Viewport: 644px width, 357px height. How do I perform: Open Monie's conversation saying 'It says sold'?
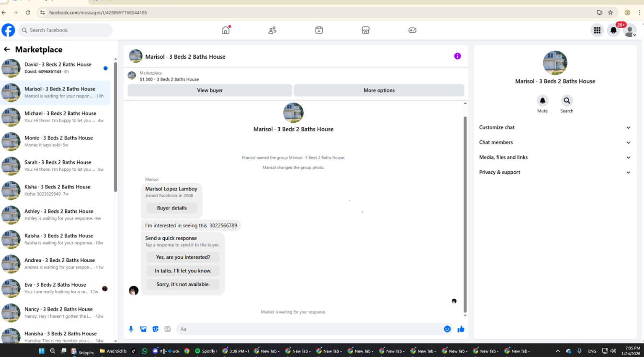click(x=56, y=141)
